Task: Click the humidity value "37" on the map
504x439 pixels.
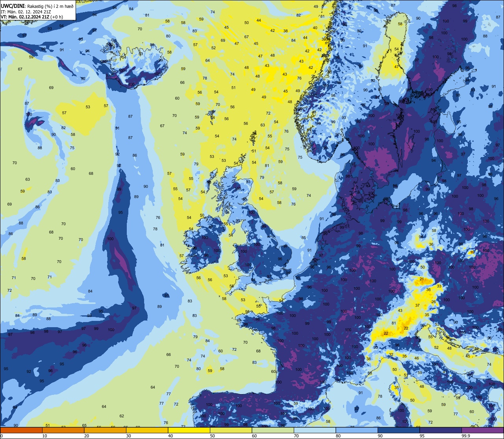Action: pos(417,306)
